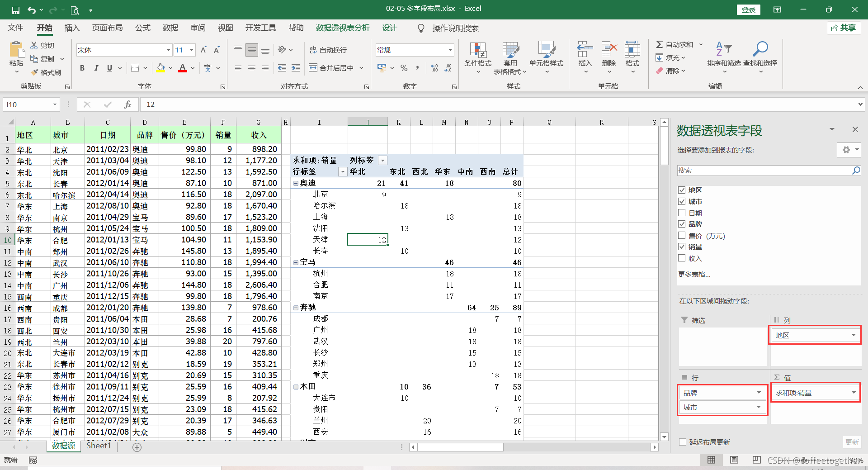Click the pivot field 搜索 input box

[x=764, y=171]
